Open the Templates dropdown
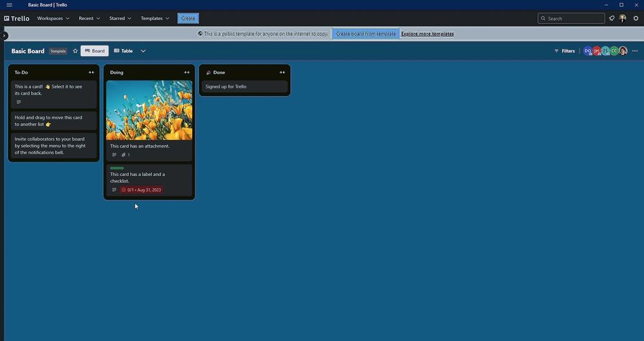This screenshot has width=644, height=341. coord(155,19)
